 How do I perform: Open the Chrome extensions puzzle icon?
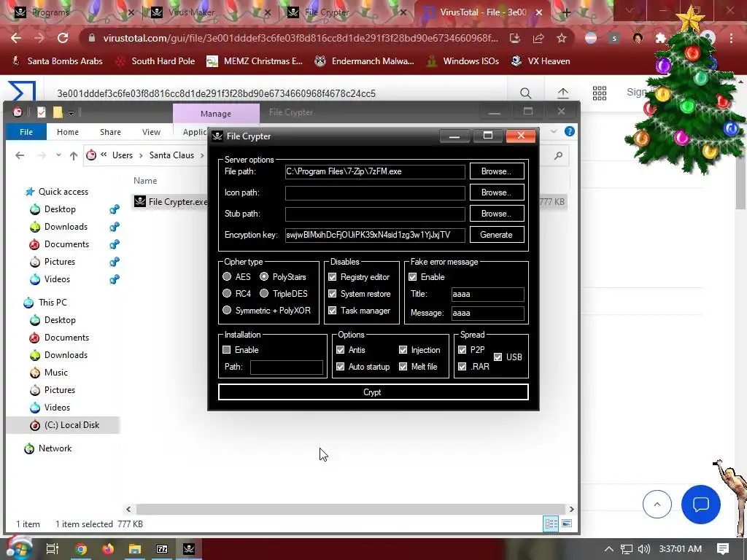click(660, 38)
